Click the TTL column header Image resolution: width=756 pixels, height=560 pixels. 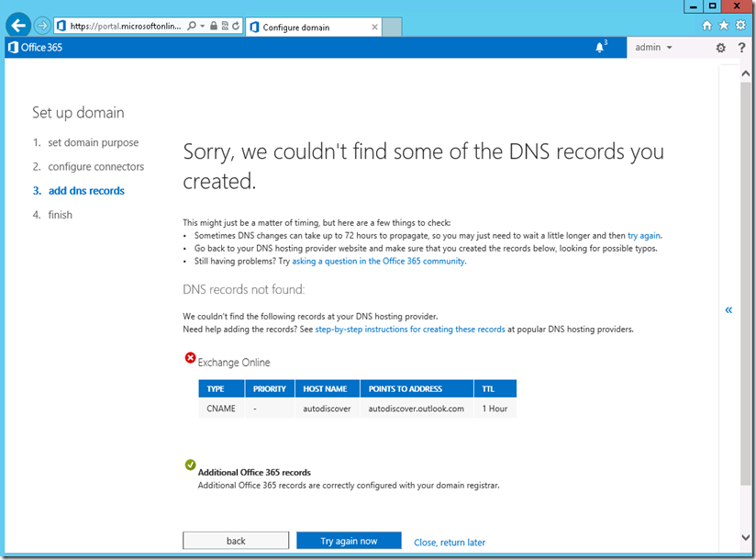495,388
